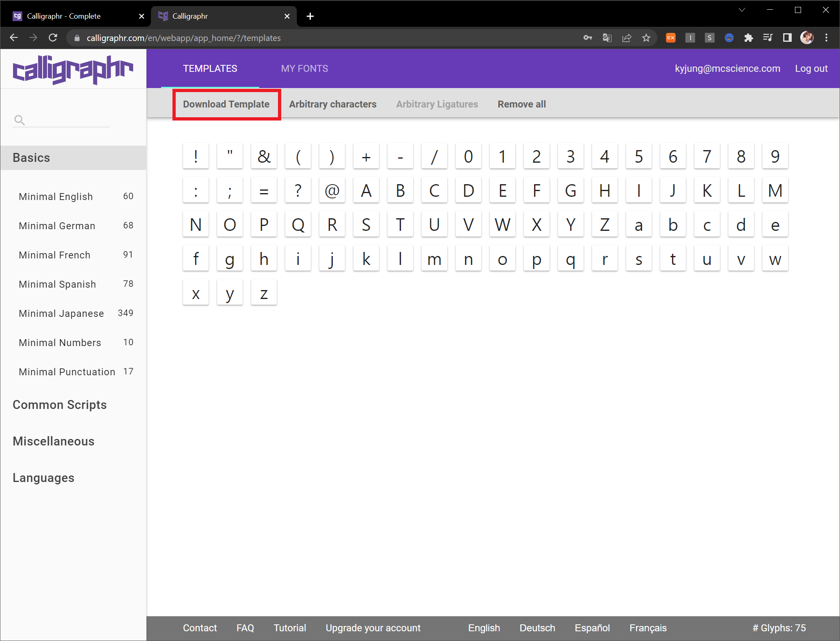Click the search magnifier icon in sidebar
This screenshot has height=641, width=840.
pos(19,120)
